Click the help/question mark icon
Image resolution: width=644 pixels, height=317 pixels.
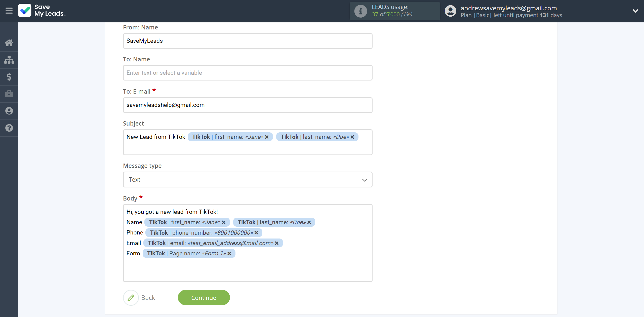(x=9, y=127)
